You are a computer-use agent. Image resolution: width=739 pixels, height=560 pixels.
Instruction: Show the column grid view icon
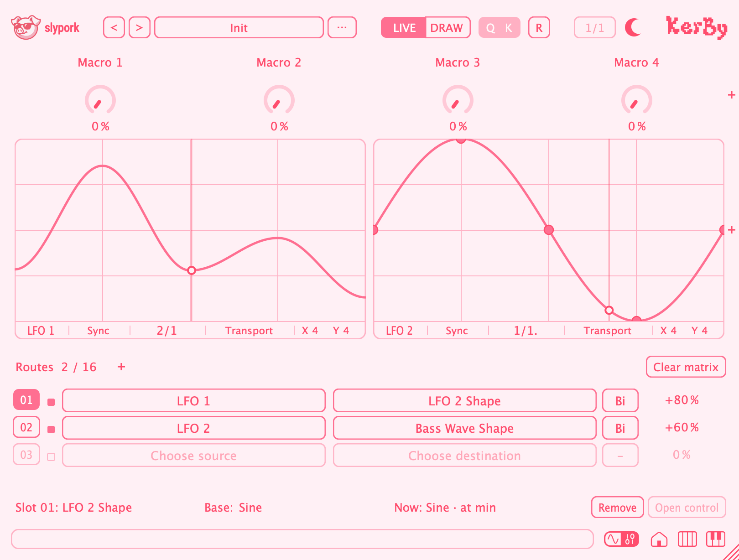(687, 539)
